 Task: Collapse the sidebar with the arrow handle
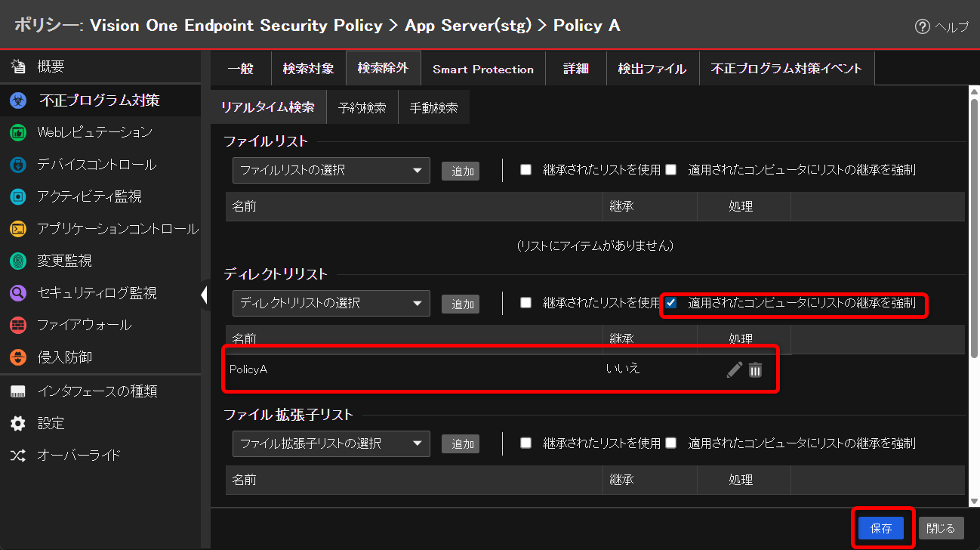205,295
